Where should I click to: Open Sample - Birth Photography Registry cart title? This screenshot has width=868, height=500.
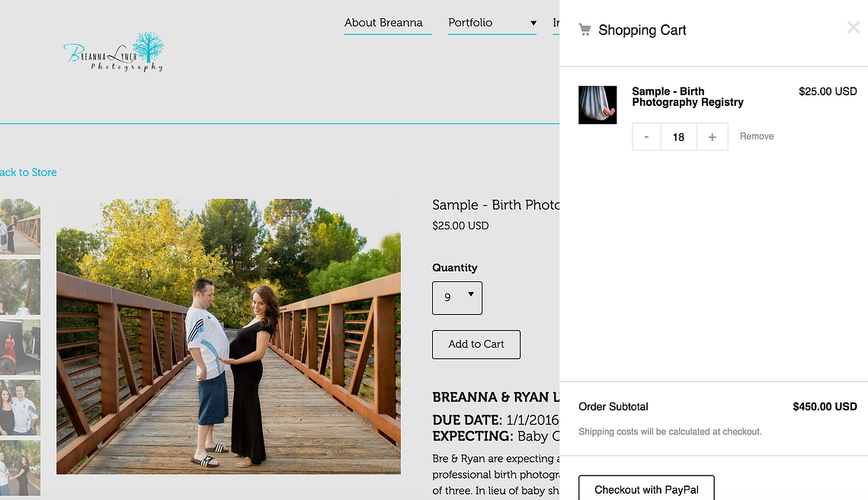tap(687, 97)
